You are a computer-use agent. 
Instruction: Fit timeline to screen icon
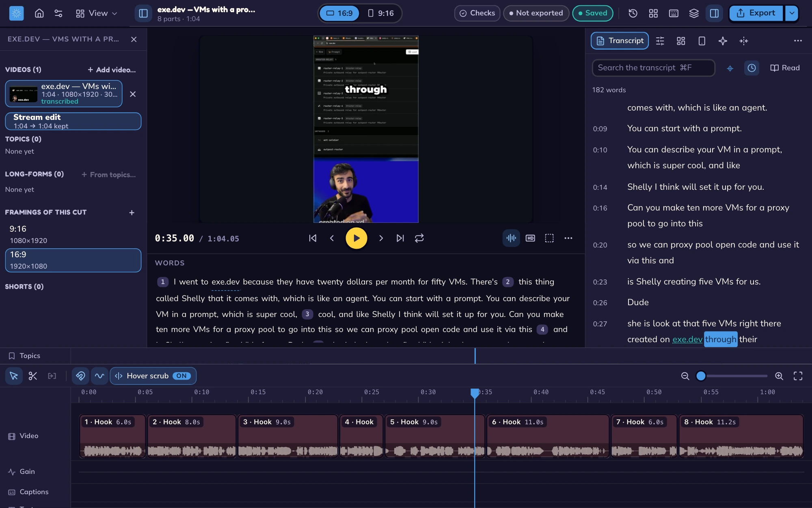click(x=798, y=376)
